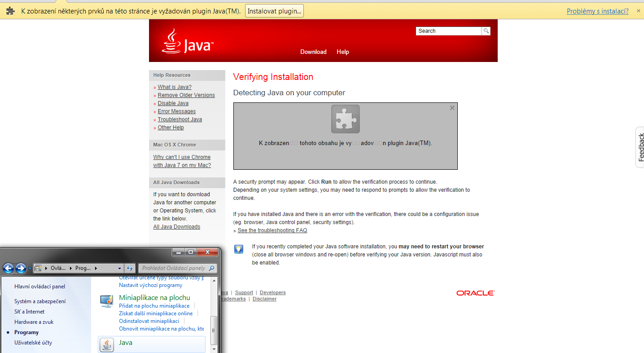Open the Support footer link
The image size is (644, 353).
244,293
